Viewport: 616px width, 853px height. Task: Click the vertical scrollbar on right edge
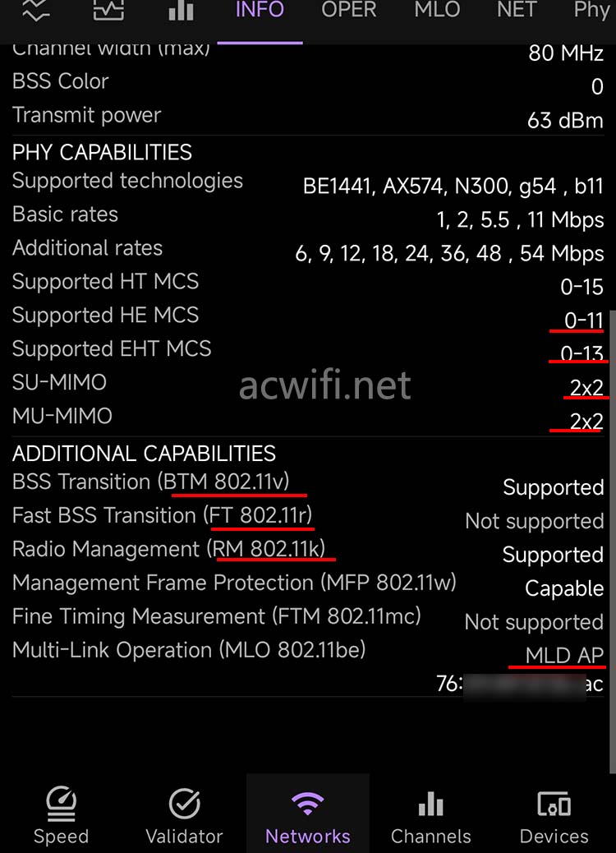pos(613,542)
